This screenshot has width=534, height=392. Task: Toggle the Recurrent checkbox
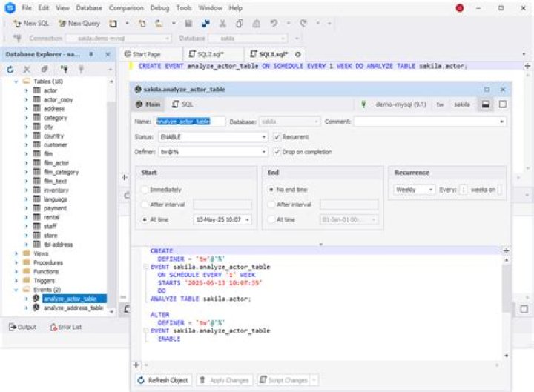pyautogui.click(x=277, y=137)
